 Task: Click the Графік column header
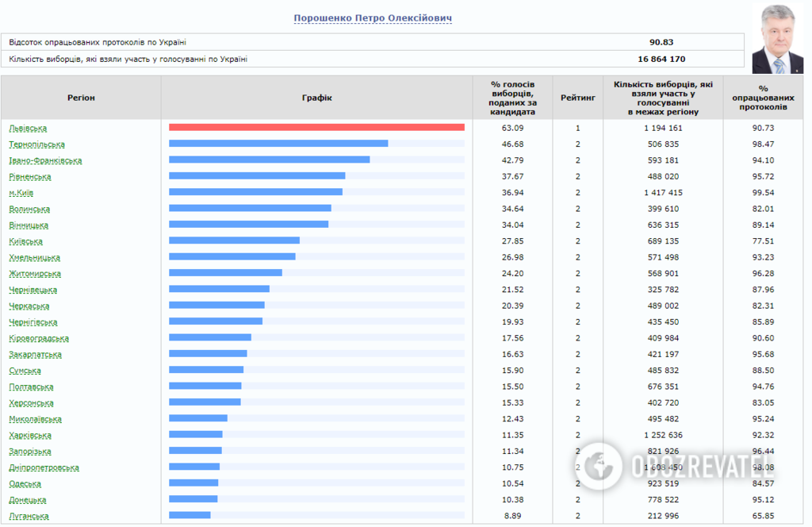316,98
